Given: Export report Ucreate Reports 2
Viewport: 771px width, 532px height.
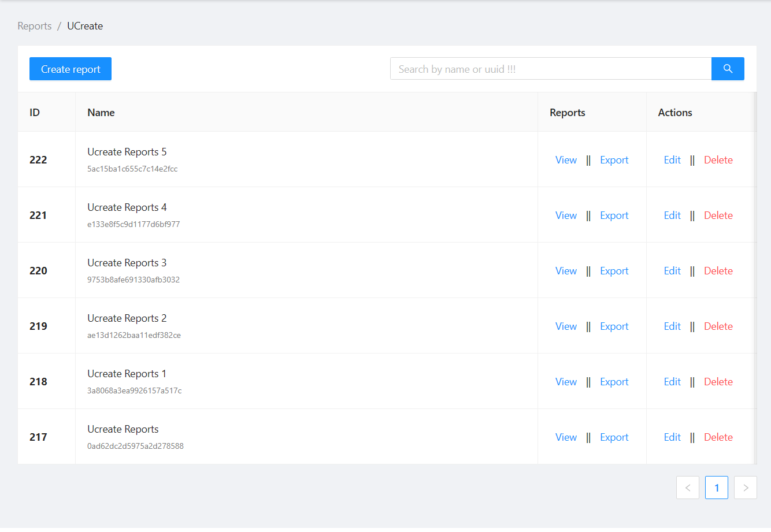Looking at the screenshot, I should pos(614,326).
